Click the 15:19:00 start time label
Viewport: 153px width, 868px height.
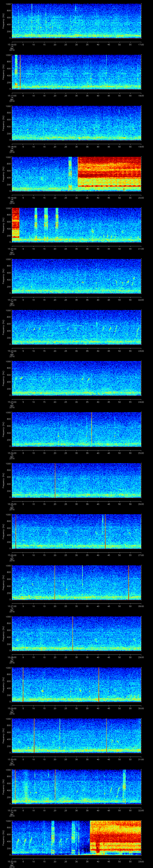(x=12, y=197)
